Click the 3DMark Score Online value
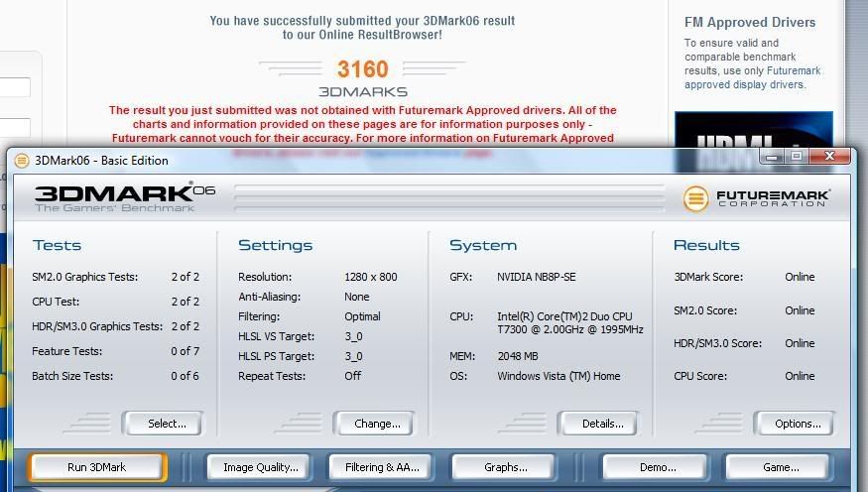The height and width of the screenshot is (492, 868). [800, 277]
